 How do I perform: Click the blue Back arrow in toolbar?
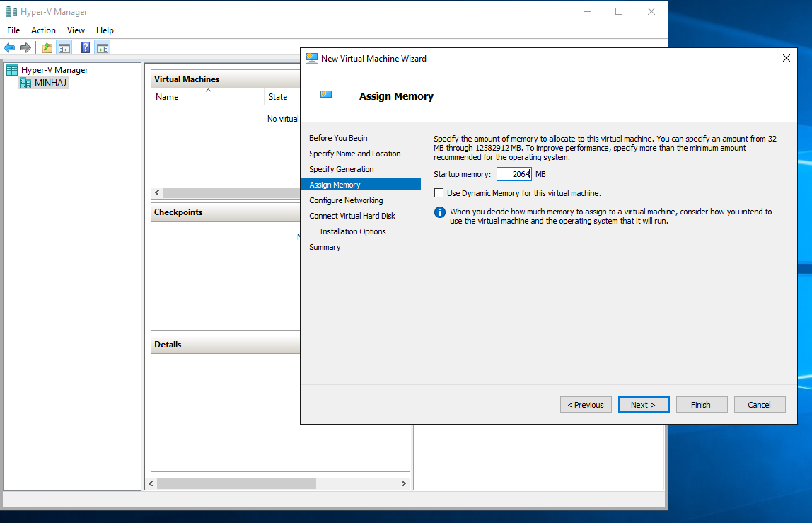click(x=9, y=48)
